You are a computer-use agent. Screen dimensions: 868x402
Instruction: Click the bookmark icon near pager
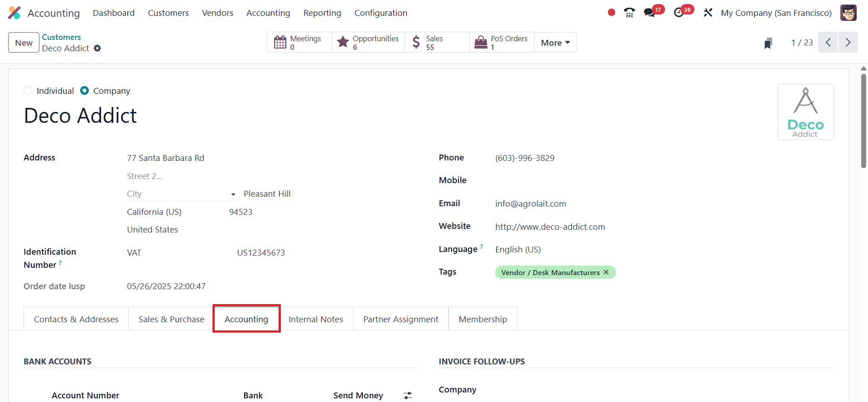coord(768,43)
